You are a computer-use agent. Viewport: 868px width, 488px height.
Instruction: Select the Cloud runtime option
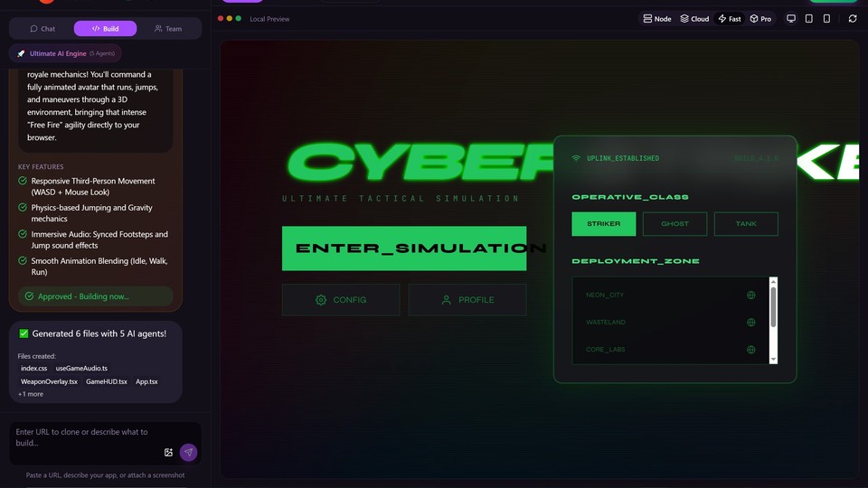(694, 18)
